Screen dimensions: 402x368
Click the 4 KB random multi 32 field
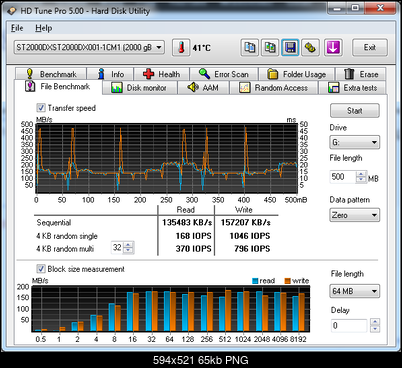click(x=117, y=248)
